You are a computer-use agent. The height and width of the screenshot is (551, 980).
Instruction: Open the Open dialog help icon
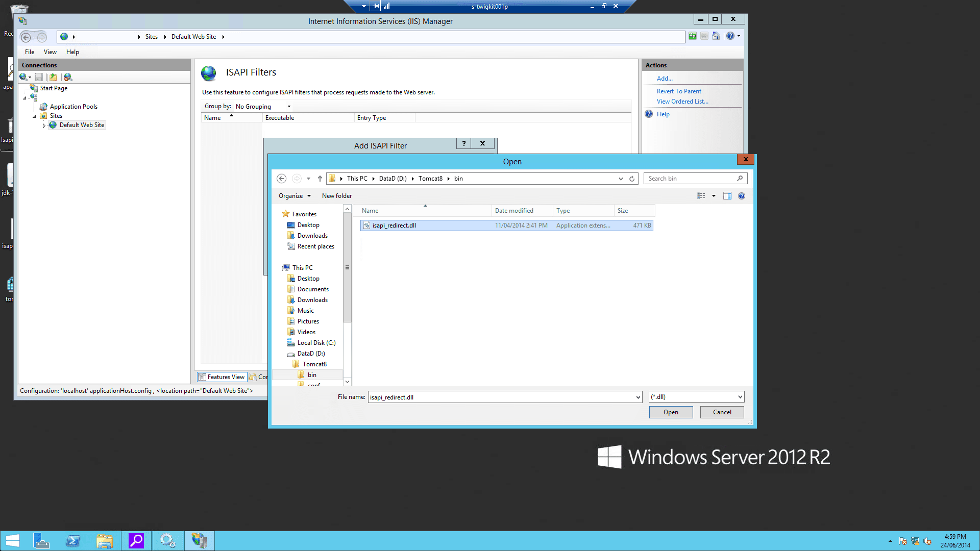coord(742,196)
